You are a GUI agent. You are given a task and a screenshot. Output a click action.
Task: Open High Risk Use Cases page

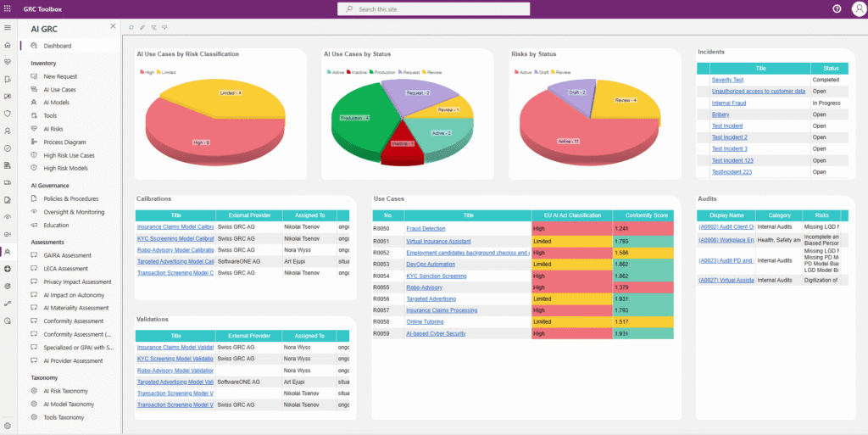(x=70, y=155)
